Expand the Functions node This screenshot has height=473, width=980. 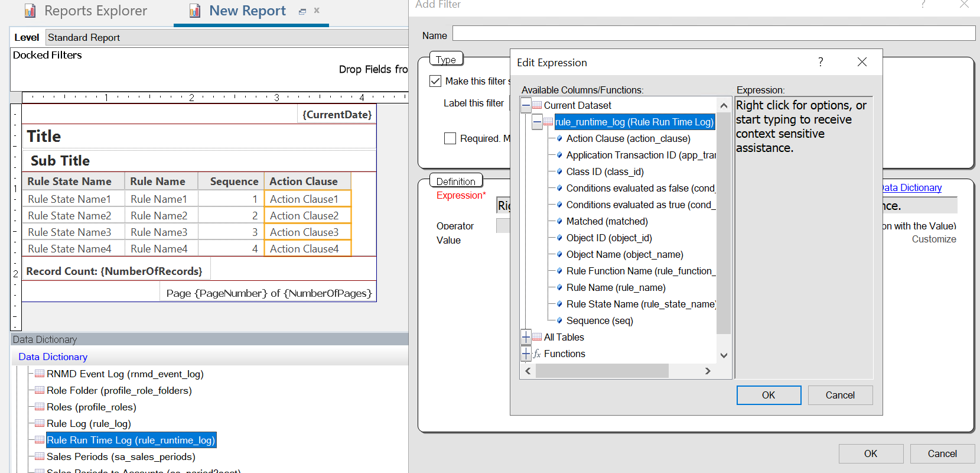click(x=526, y=354)
